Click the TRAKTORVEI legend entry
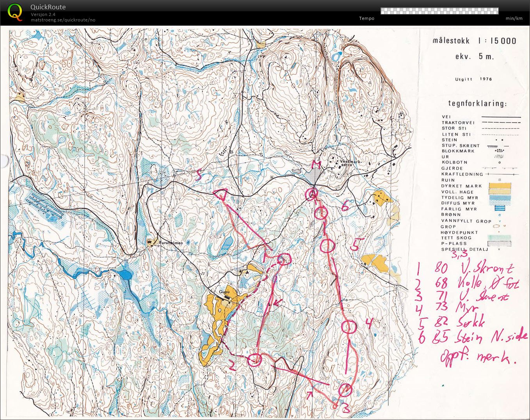The height and width of the screenshot is (420, 530). [481, 122]
